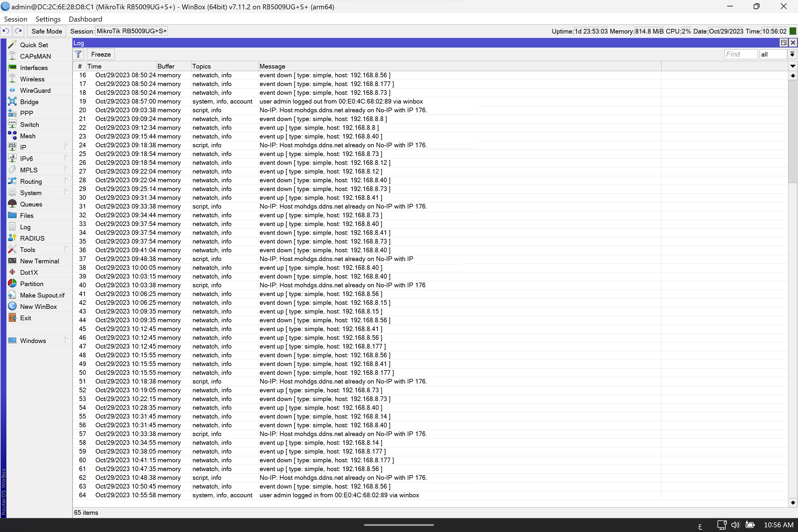Launch a New Terminal
Image resolution: width=798 pixels, height=532 pixels.
coord(39,261)
